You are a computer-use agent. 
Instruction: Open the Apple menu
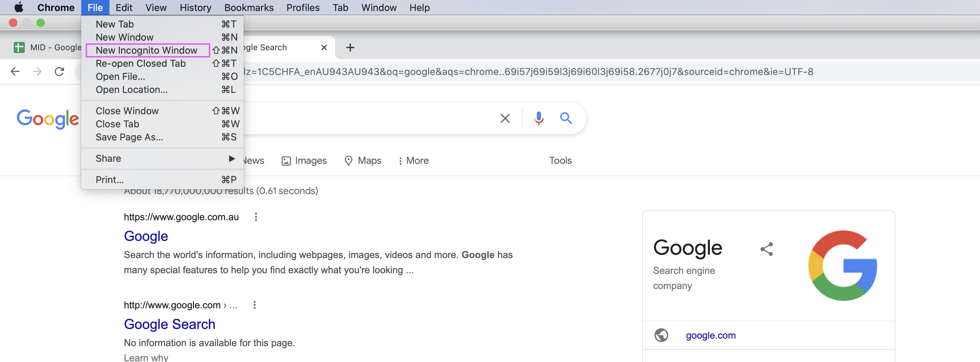click(x=19, y=8)
